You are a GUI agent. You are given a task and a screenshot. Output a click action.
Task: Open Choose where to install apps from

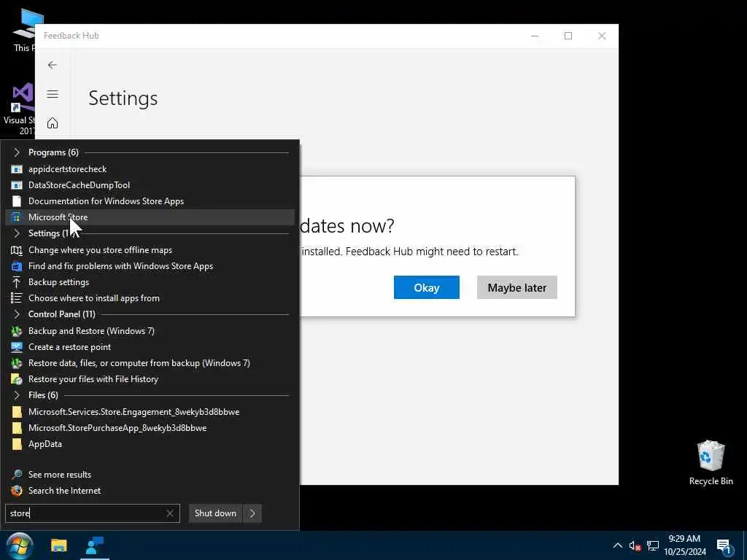tap(150, 298)
